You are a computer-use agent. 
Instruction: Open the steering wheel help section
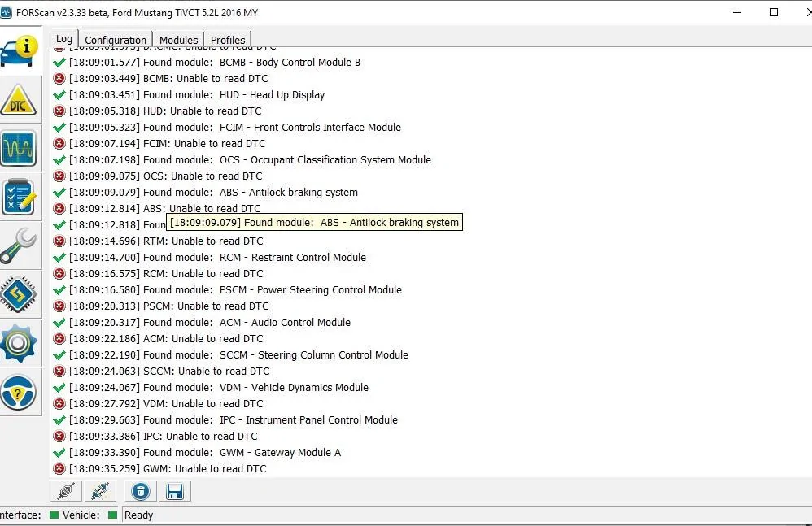(19, 393)
